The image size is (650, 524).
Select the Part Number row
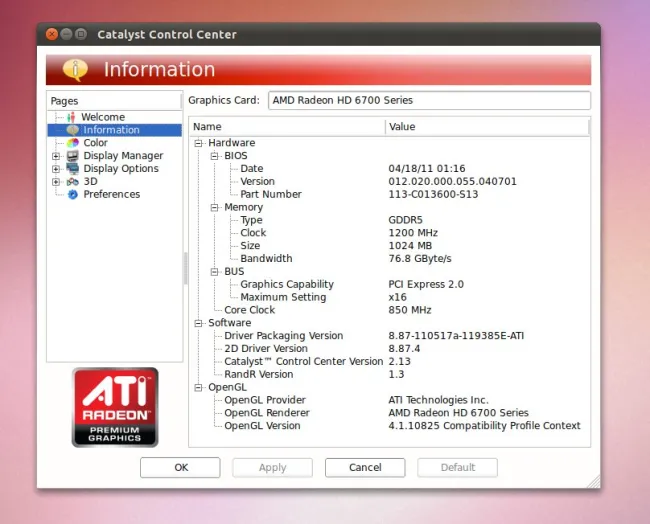click(x=390, y=194)
